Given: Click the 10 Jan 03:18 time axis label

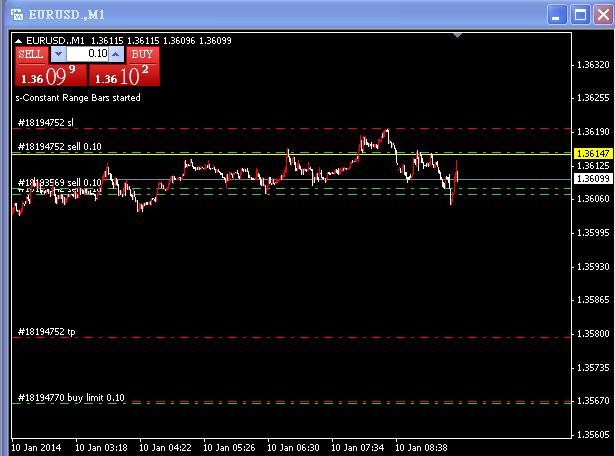Looking at the screenshot, I should (101, 447).
